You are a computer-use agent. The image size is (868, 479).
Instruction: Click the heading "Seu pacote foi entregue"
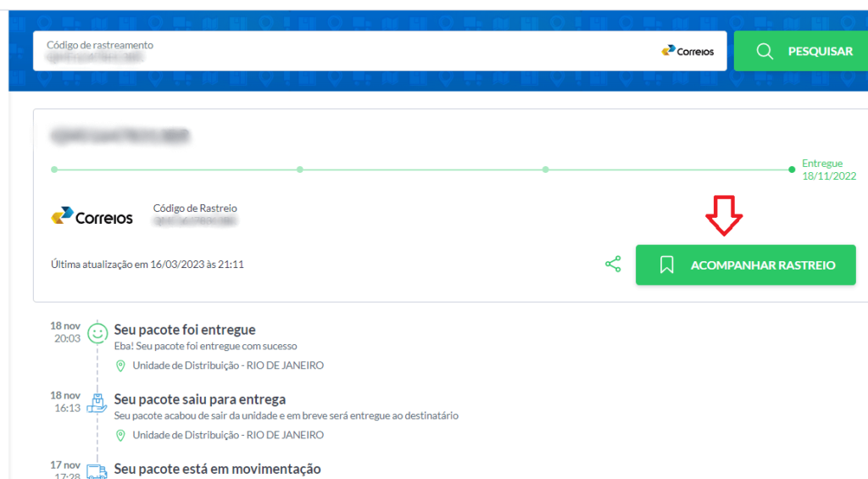[x=185, y=330]
